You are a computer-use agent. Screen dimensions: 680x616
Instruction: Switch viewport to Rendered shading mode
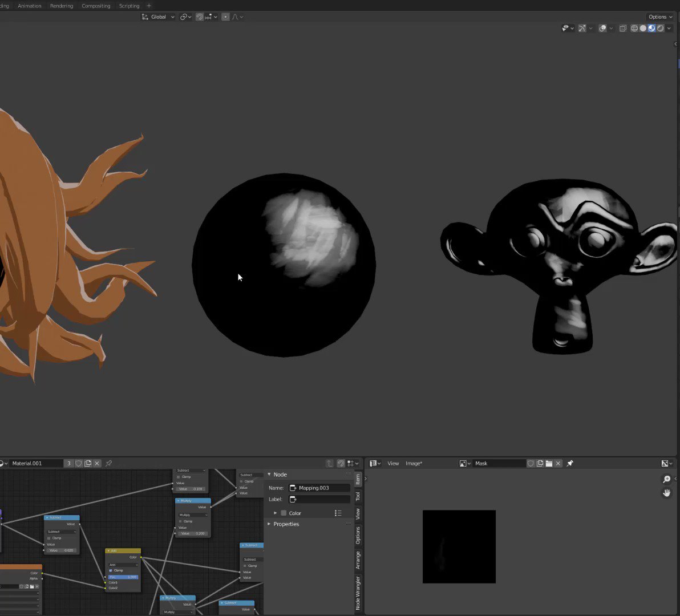tap(659, 28)
